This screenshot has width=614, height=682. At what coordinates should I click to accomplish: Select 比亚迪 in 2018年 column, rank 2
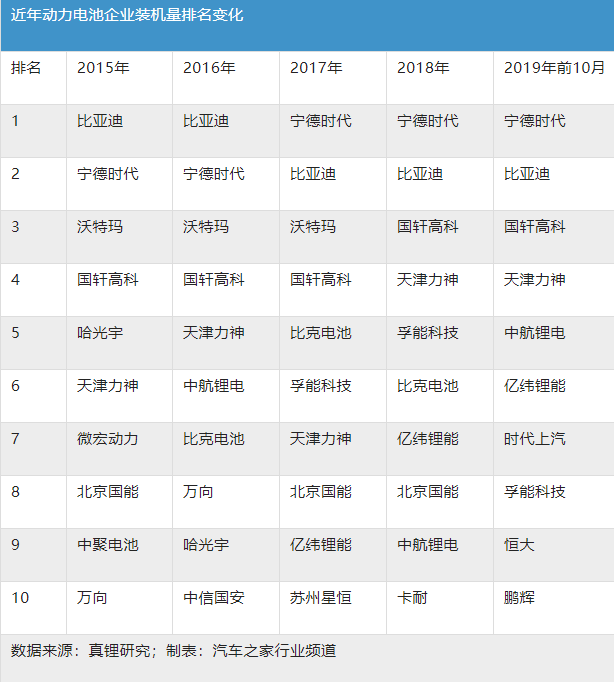pyautogui.click(x=420, y=174)
